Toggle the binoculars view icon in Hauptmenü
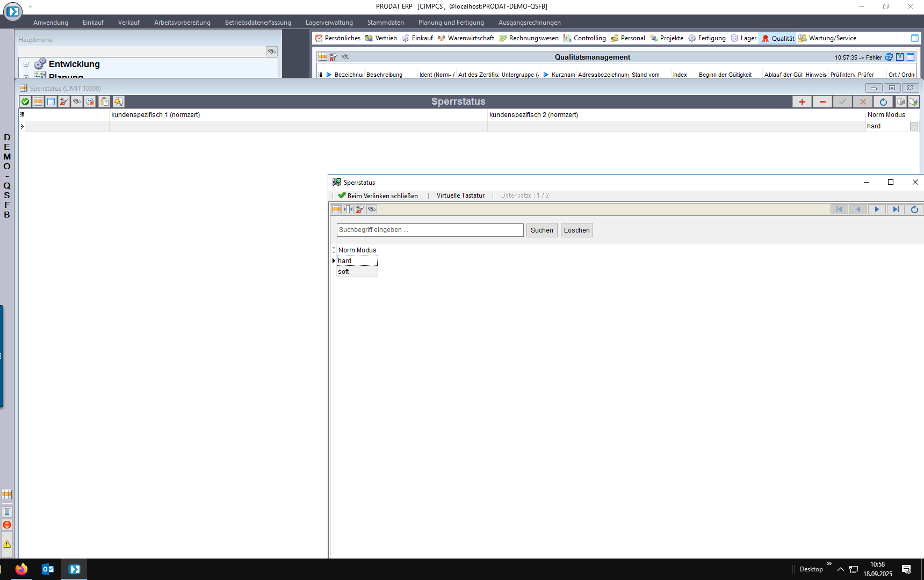This screenshot has width=924, height=580. coord(272,51)
